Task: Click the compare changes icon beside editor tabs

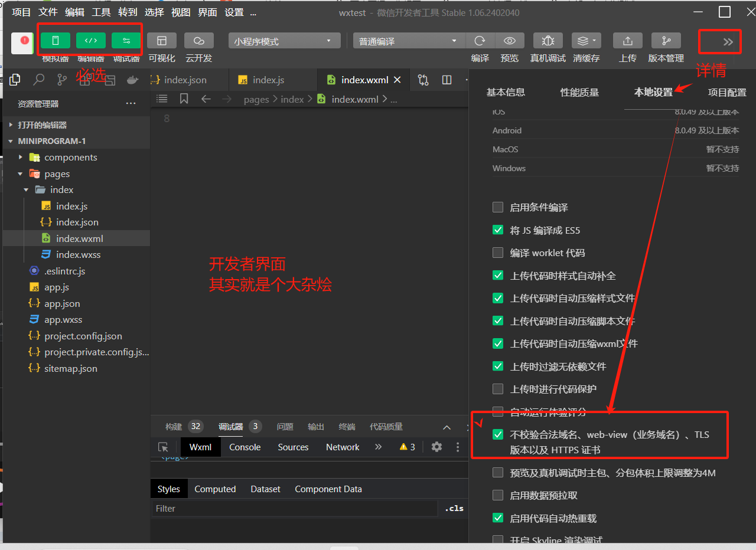Action: (x=423, y=80)
